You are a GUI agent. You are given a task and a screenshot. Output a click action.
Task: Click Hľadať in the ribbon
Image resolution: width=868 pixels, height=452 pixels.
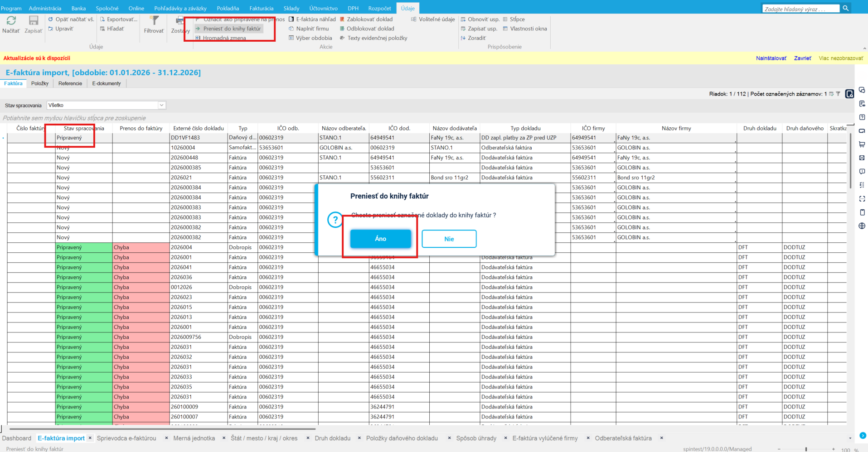pos(112,29)
